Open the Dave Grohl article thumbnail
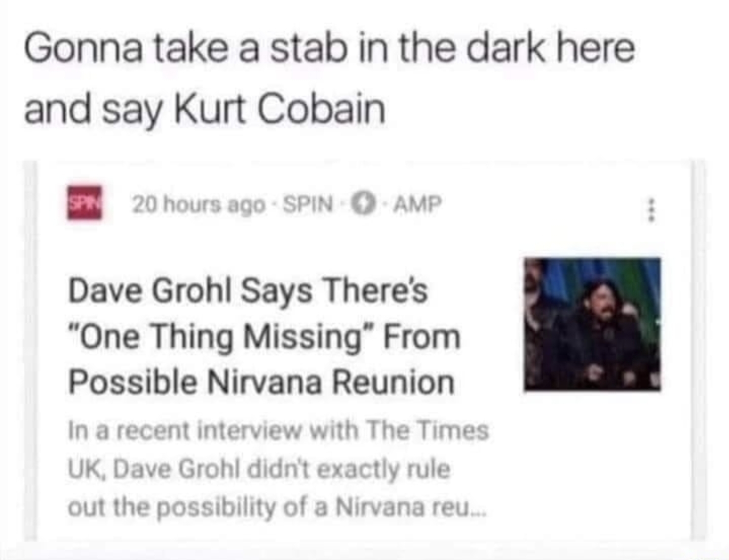Viewport: 729px width, 560px height. [x=592, y=324]
